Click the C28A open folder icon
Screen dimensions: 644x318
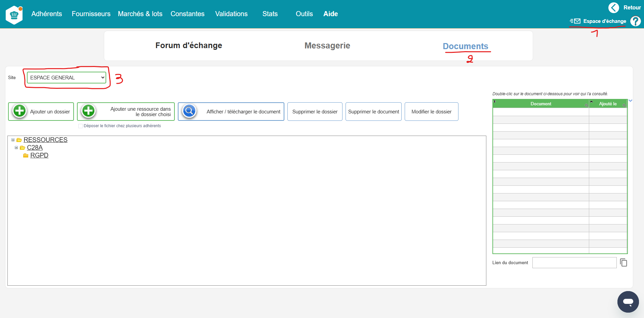23,148
